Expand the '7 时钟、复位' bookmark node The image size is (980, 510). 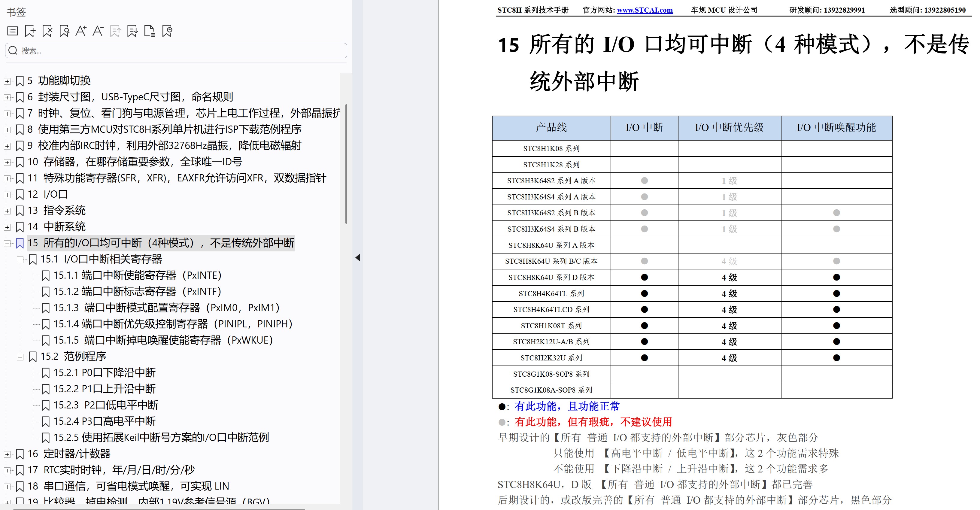pyautogui.click(x=7, y=114)
